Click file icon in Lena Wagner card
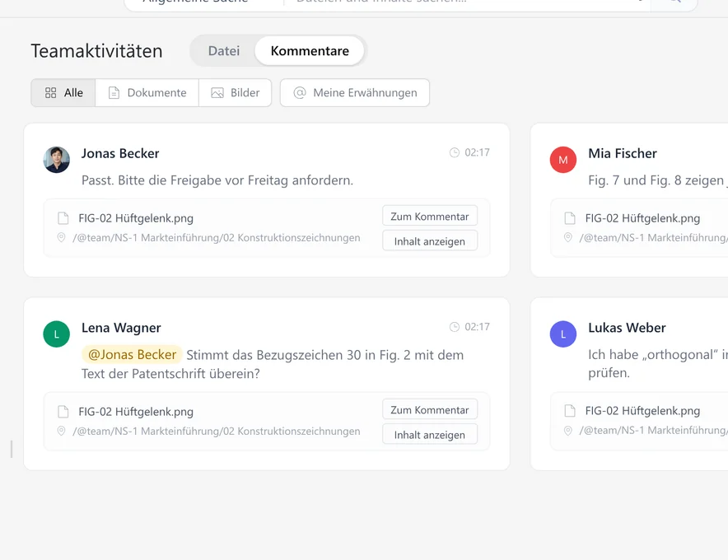Viewport: 728px width, 560px height. (63, 412)
